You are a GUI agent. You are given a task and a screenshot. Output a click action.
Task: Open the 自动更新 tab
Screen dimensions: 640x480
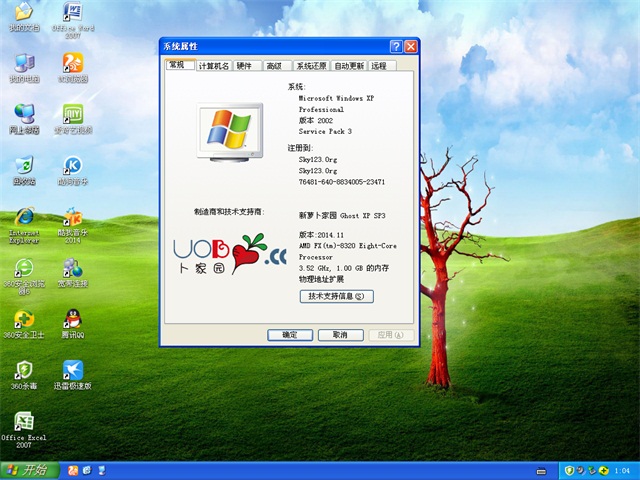tap(349, 66)
